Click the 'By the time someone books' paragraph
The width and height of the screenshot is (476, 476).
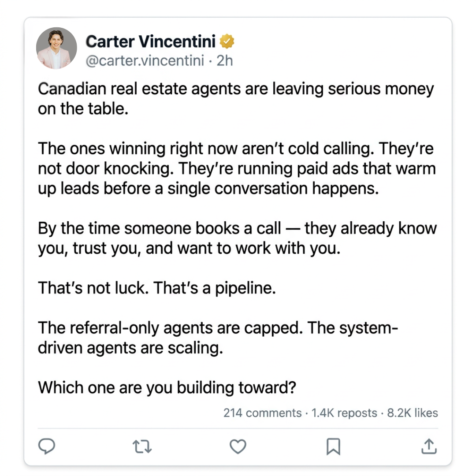point(237,238)
